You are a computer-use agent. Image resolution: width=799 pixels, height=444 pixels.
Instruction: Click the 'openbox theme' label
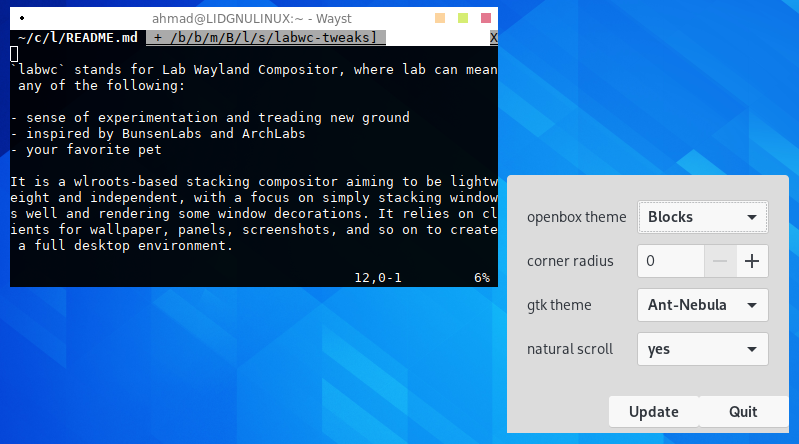point(576,217)
